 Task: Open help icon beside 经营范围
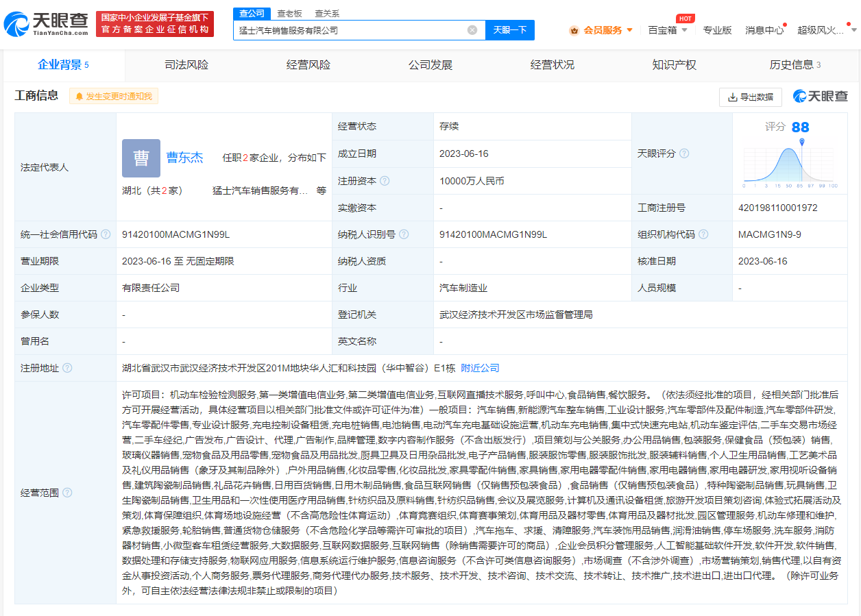coord(67,493)
